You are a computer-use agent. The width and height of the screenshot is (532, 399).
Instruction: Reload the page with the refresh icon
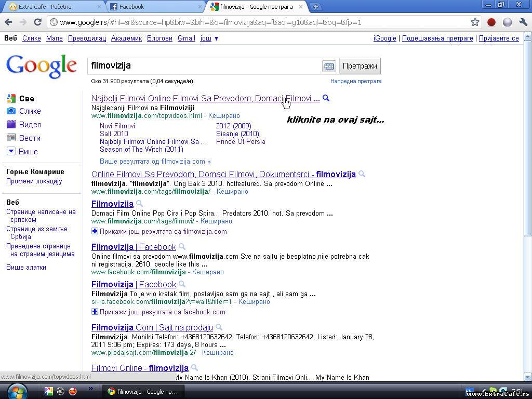tap(37, 22)
